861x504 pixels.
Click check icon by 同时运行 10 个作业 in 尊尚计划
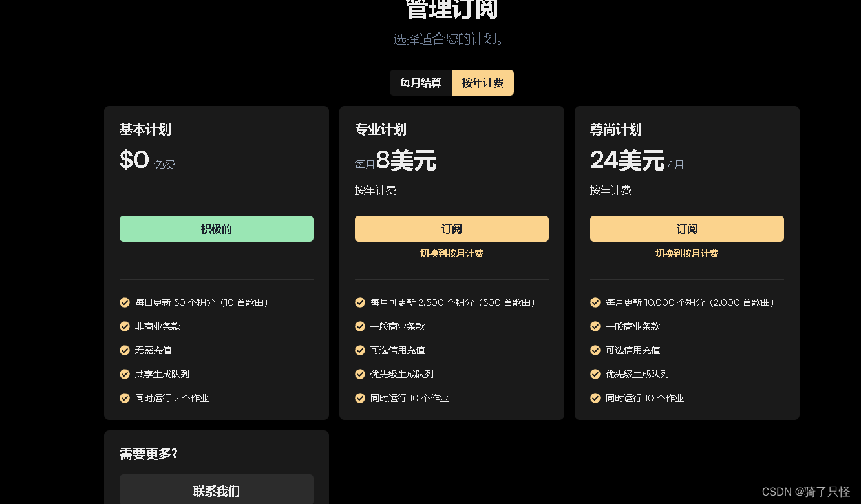coord(595,398)
